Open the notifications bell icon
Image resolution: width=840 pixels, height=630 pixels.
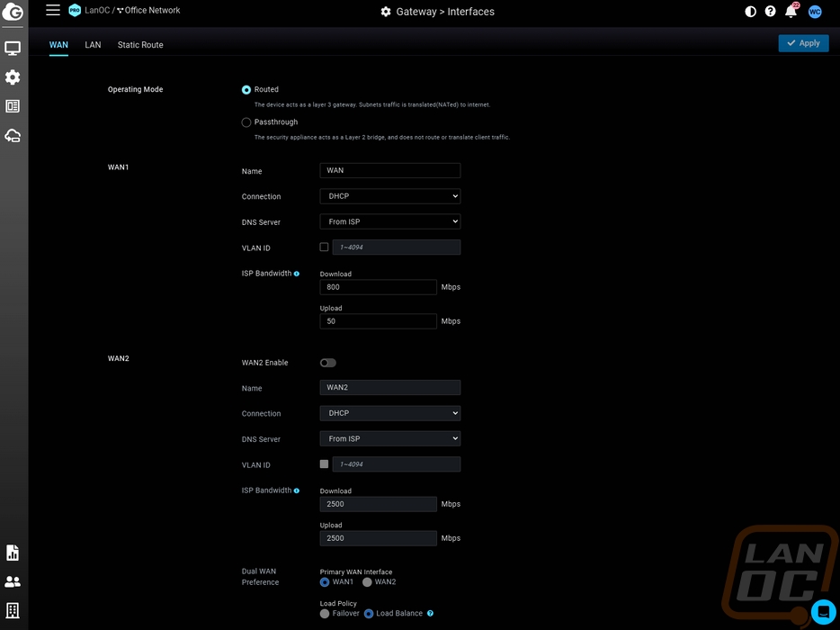pos(791,11)
